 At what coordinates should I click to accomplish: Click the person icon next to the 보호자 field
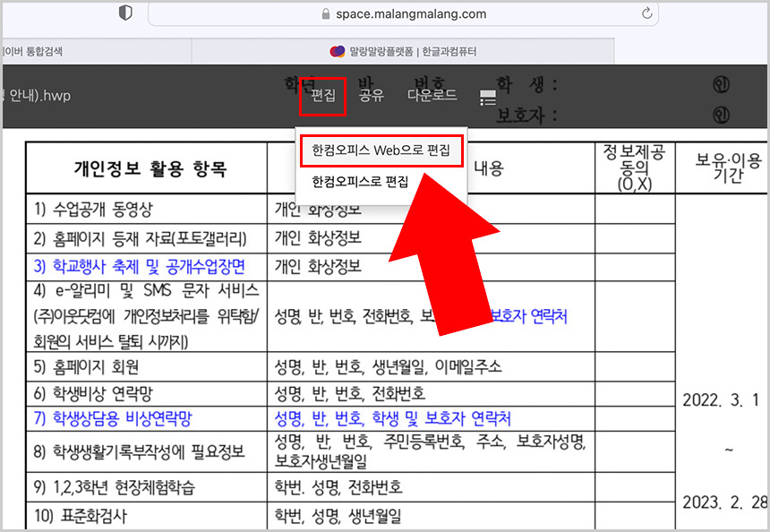click(x=722, y=113)
